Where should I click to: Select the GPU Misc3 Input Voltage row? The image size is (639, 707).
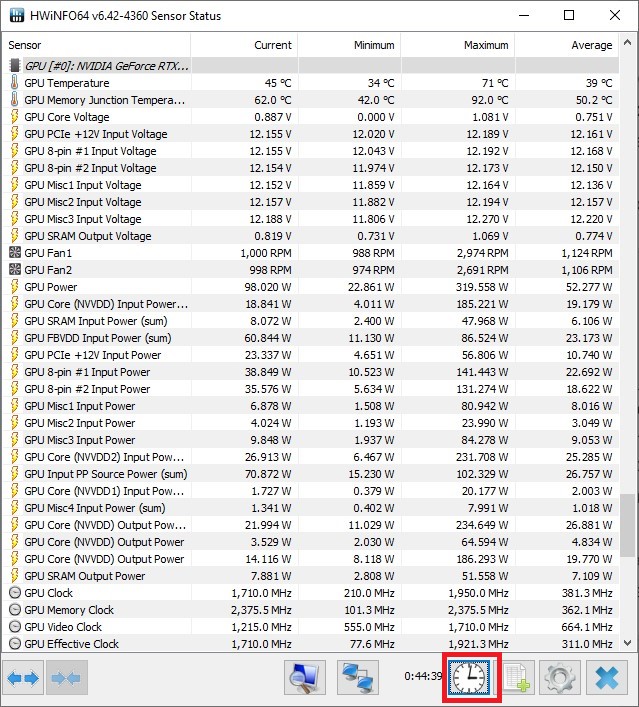pyautogui.click(x=311, y=219)
